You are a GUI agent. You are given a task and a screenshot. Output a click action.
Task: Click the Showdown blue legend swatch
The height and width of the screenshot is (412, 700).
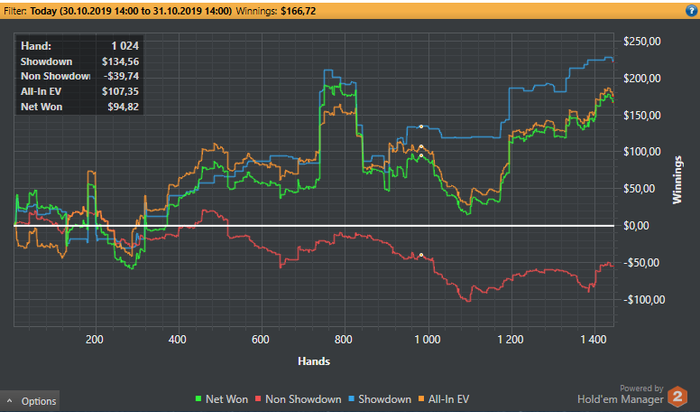[x=351, y=399]
